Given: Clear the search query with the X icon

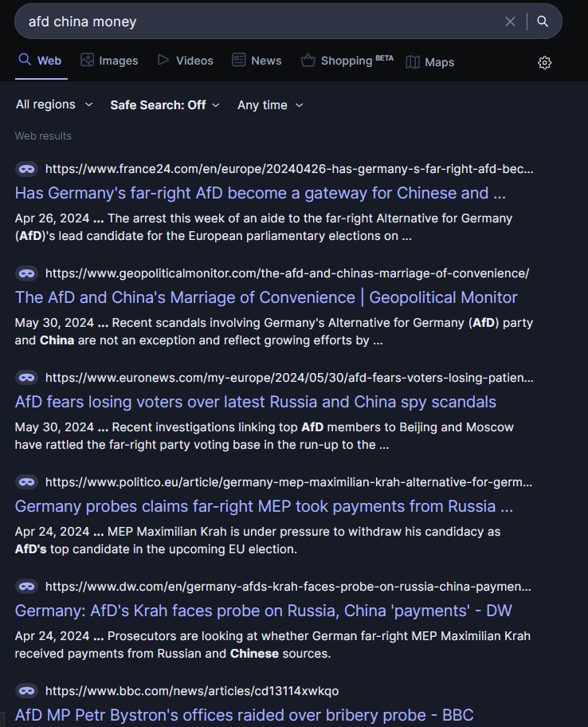Looking at the screenshot, I should [x=510, y=22].
